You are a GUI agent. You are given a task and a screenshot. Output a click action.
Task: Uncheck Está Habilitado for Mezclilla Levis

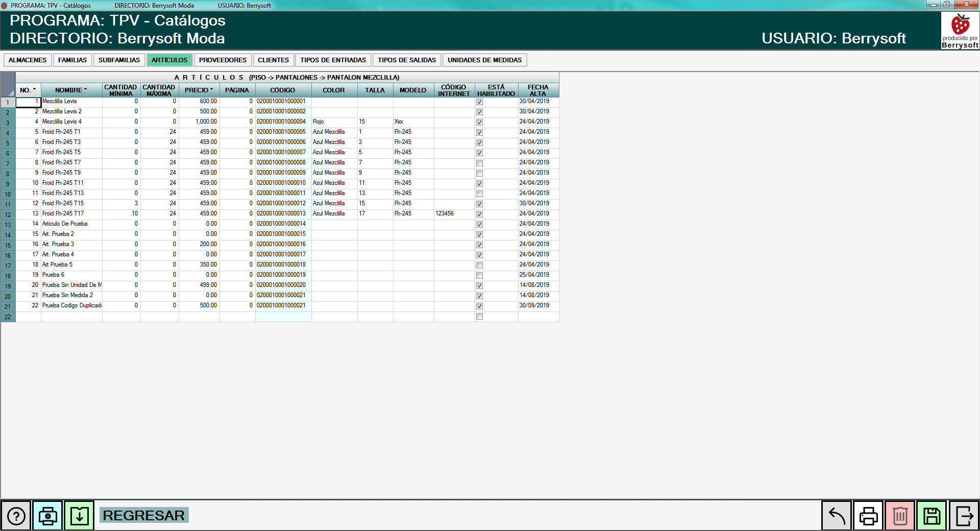[x=479, y=102]
